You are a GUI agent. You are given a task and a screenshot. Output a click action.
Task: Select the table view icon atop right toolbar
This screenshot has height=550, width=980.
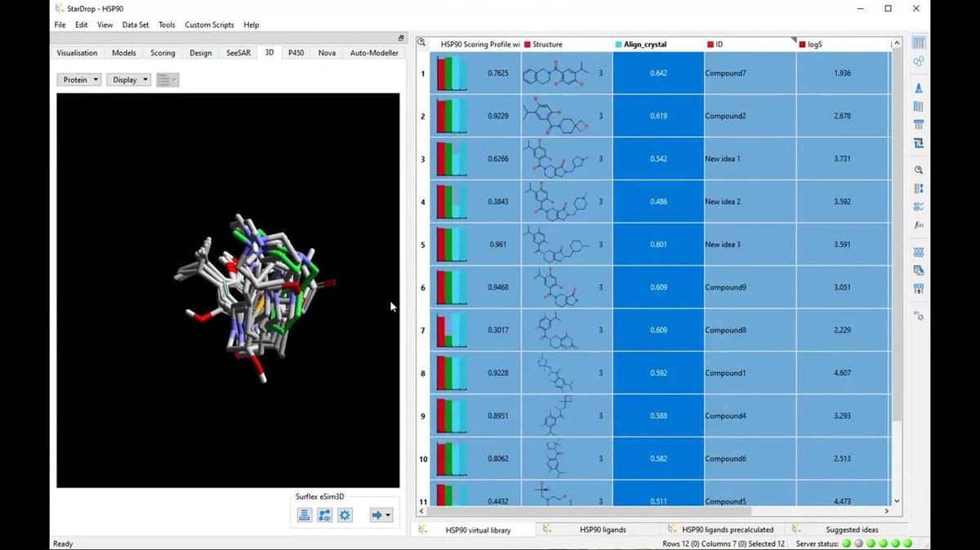[919, 43]
